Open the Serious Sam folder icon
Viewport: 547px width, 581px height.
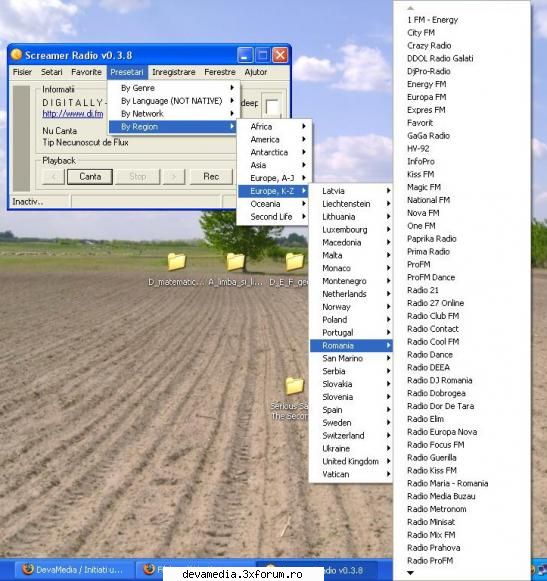tap(295, 386)
